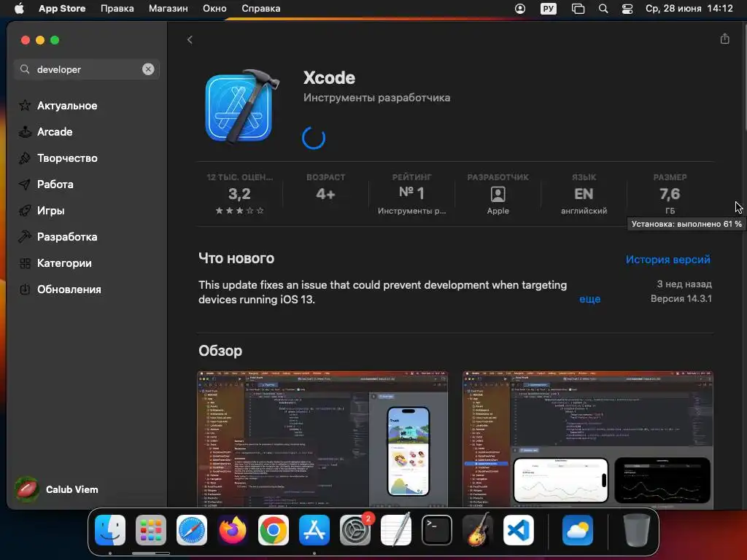Launch GarageBand from the Dock
747x560 pixels.
click(x=478, y=530)
